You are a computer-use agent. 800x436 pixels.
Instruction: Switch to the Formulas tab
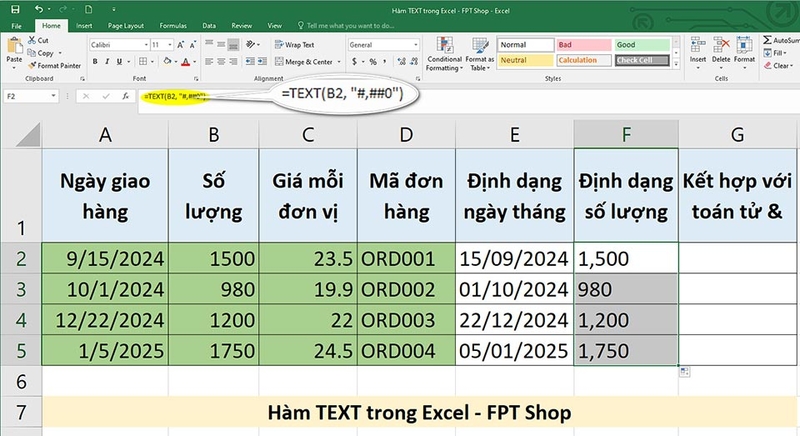click(173, 25)
